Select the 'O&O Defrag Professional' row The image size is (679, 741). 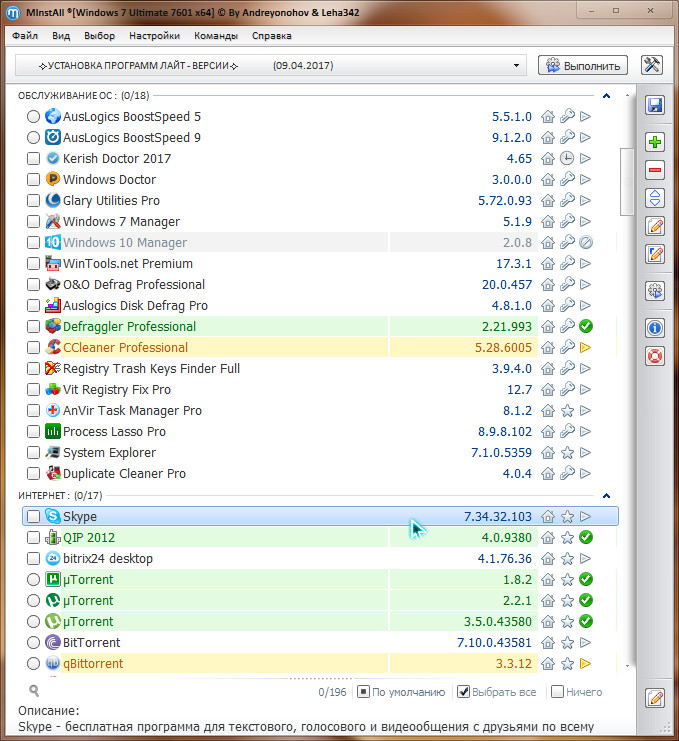[x=319, y=284]
